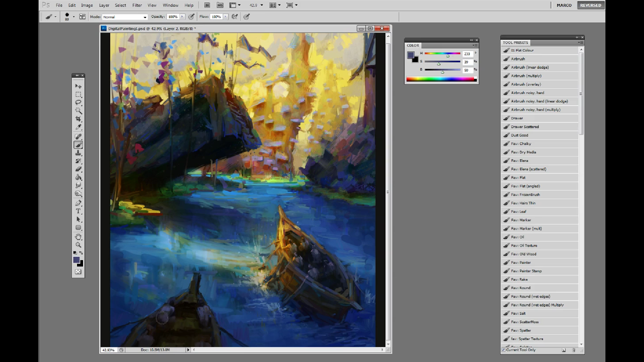
Task: Select the Brush tool in the toolbar
Action: tap(78, 145)
